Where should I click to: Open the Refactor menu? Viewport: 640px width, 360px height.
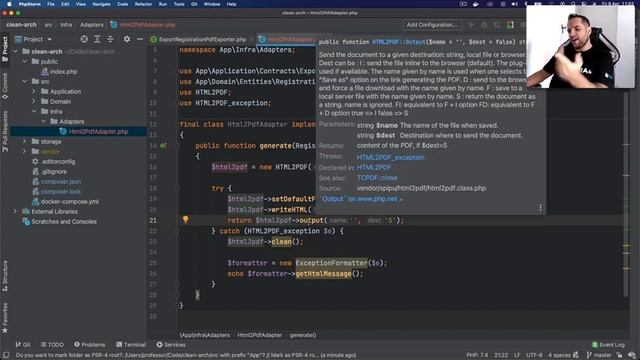pos(143,4)
